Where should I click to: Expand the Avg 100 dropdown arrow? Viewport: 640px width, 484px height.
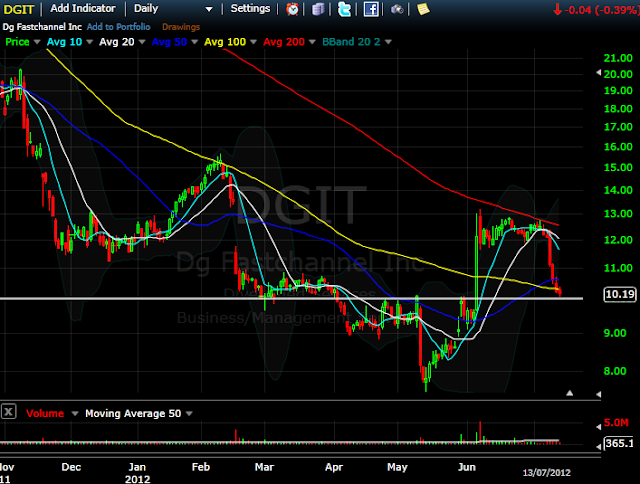[x=253, y=42]
